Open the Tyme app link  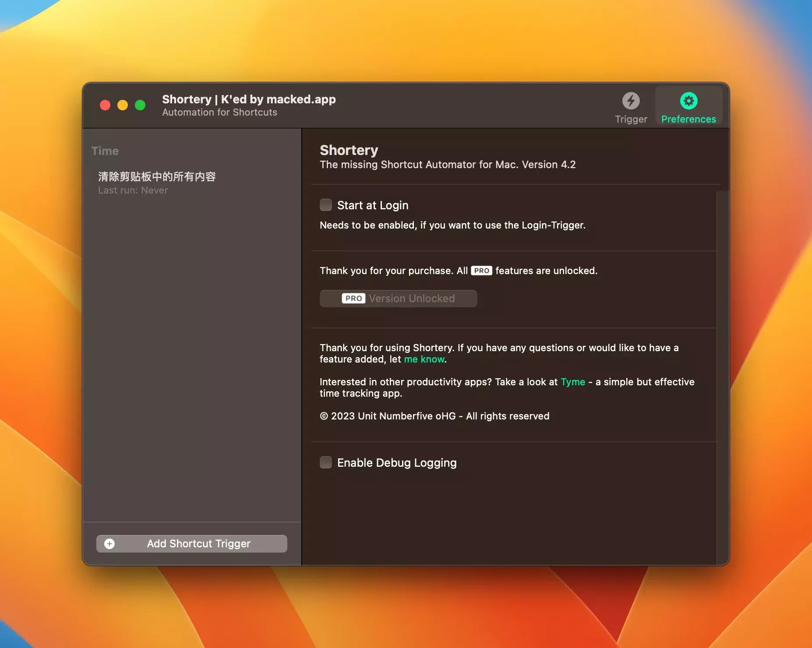[573, 382]
